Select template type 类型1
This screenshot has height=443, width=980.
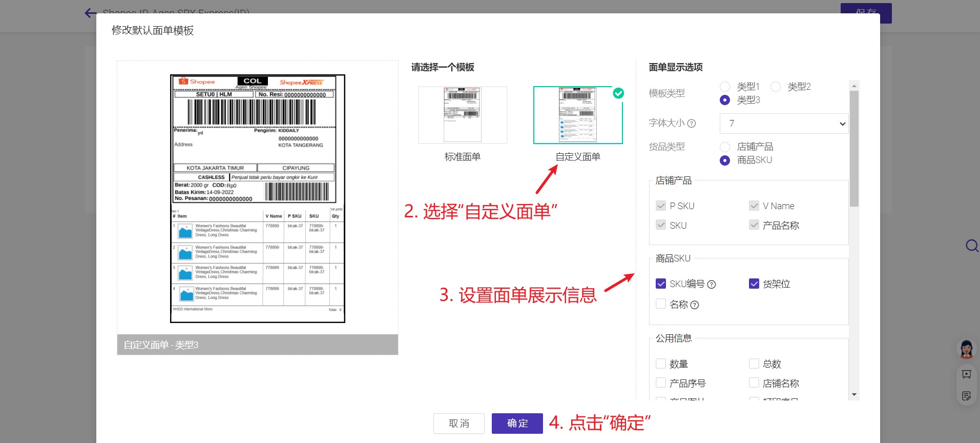pyautogui.click(x=725, y=87)
